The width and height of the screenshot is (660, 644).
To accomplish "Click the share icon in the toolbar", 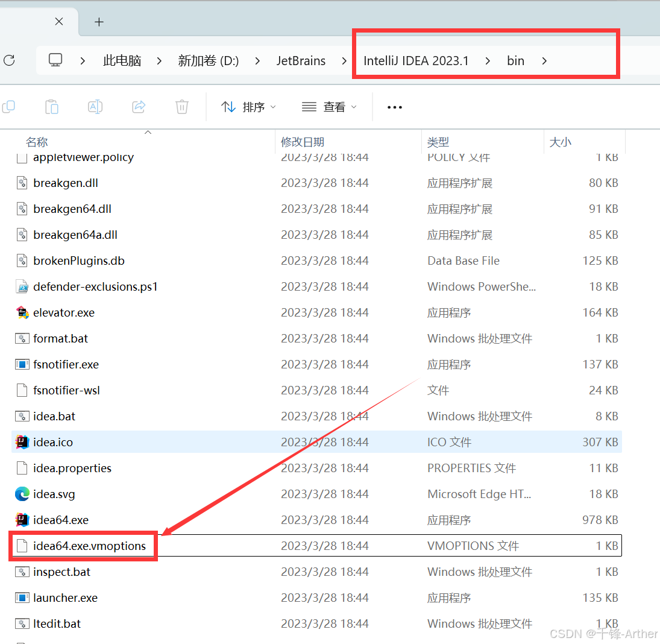I will coord(138,107).
